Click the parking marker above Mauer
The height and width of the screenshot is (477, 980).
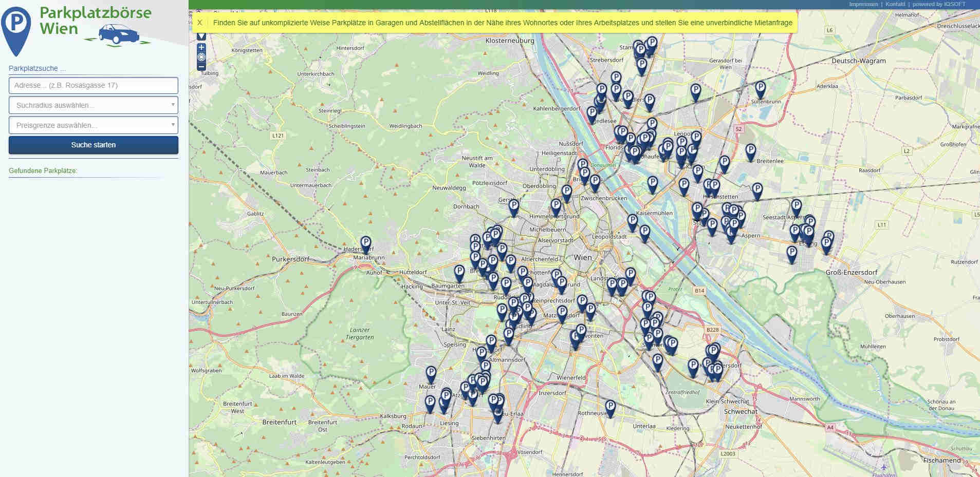[x=431, y=374]
